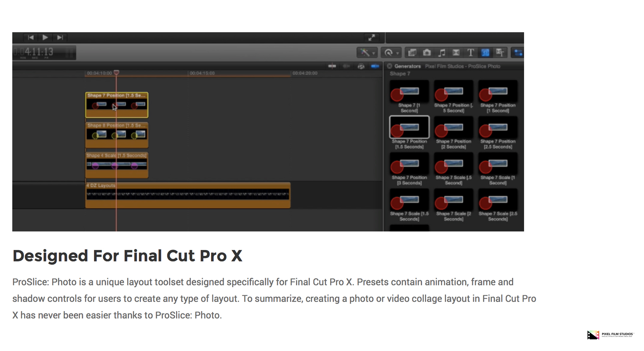Select the Shape 7 Scale [1 Second] generator

[x=498, y=169]
